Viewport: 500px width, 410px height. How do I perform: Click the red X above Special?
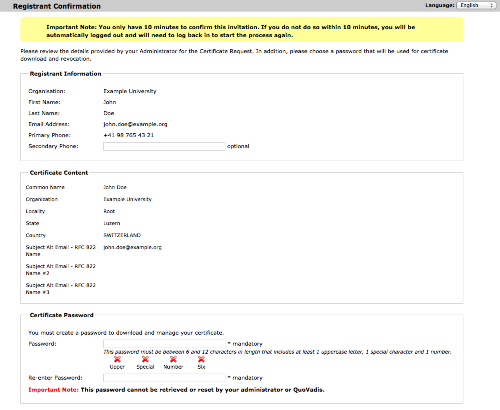coord(145,359)
